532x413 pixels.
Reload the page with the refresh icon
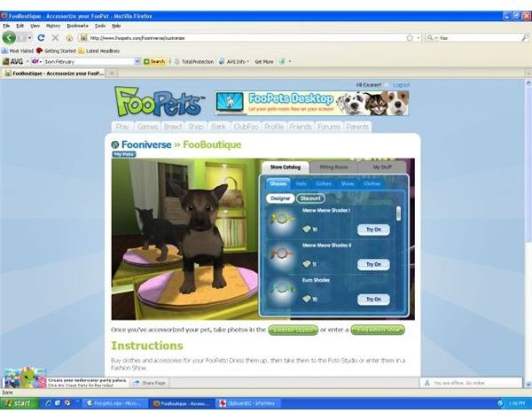click(41, 37)
